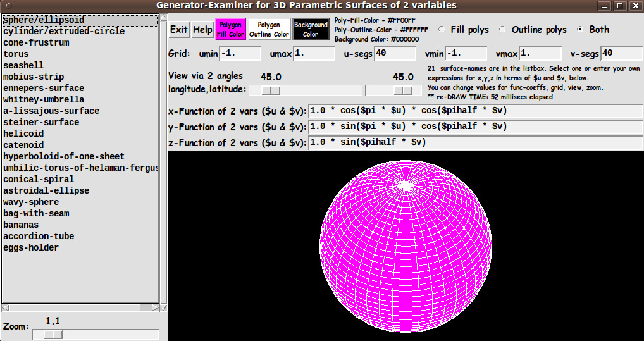Click the latitude angle slider
644x341 pixels.
click(x=403, y=90)
